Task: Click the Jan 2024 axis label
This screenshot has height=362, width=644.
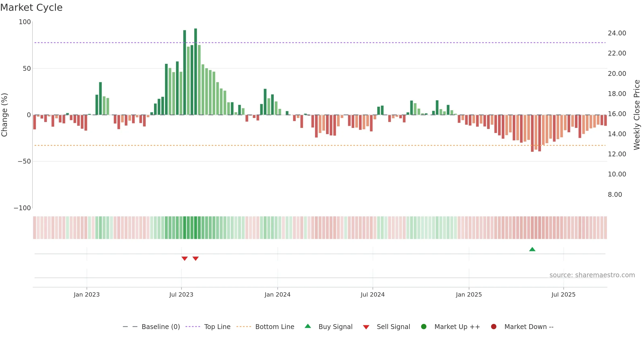Action: click(277, 295)
